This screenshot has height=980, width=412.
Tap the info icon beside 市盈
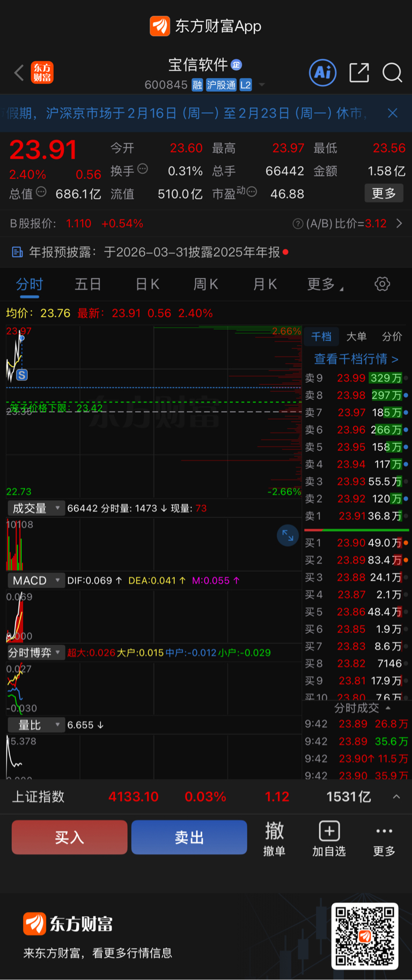[x=252, y=192]
